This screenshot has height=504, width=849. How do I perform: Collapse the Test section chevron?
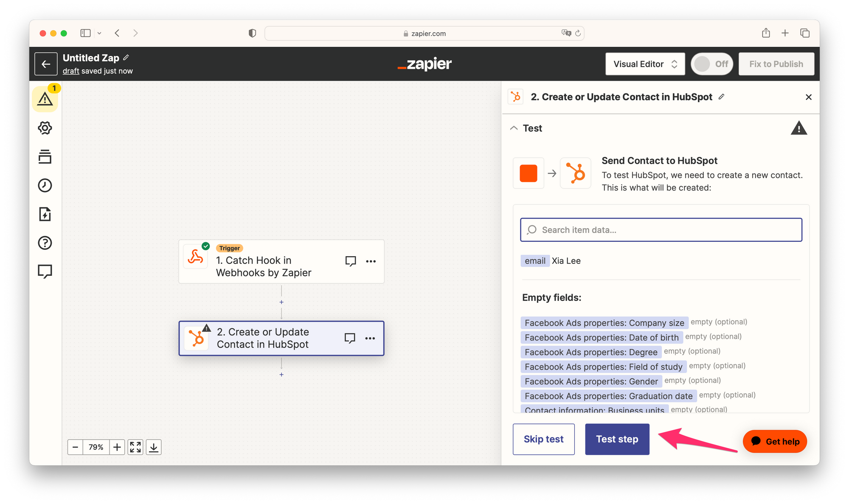pyautogui.click(x=514, y=128)
